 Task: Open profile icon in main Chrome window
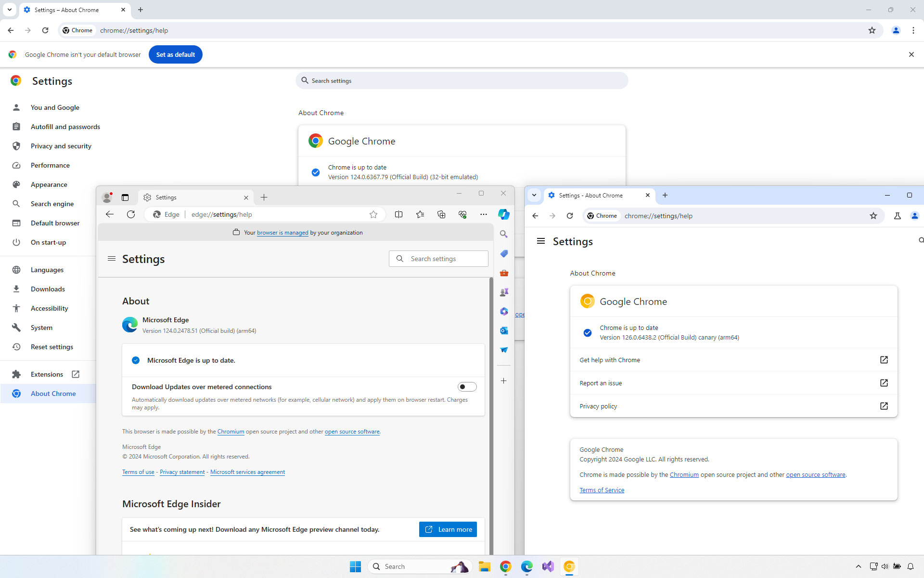tap(896, 30)
